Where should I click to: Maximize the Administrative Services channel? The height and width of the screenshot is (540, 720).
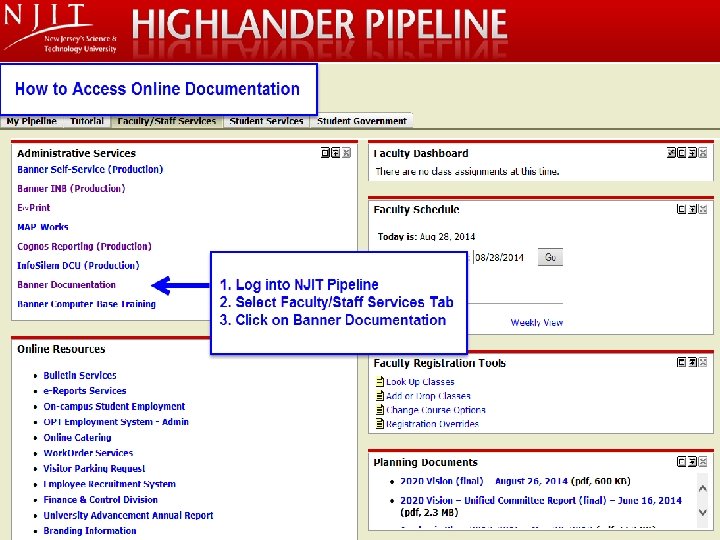coord(325,153)
